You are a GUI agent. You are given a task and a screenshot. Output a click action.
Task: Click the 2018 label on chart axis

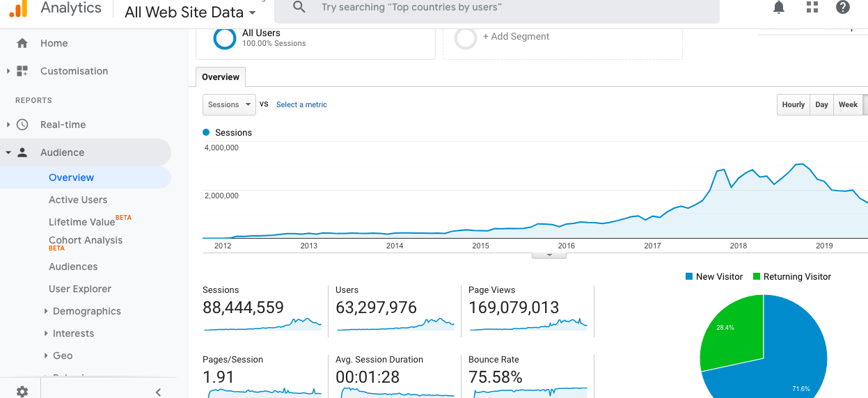(x=739, y=246)
